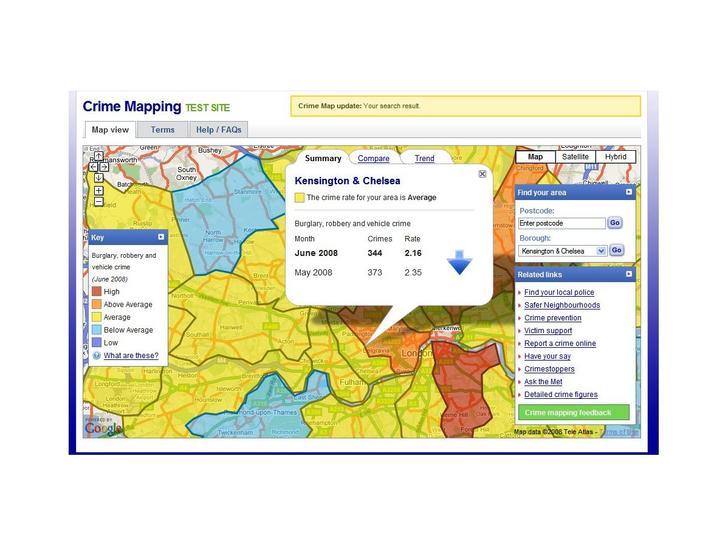Switch to the Map view tab
Screen dimensions: 728x546
tap(110, 130)
